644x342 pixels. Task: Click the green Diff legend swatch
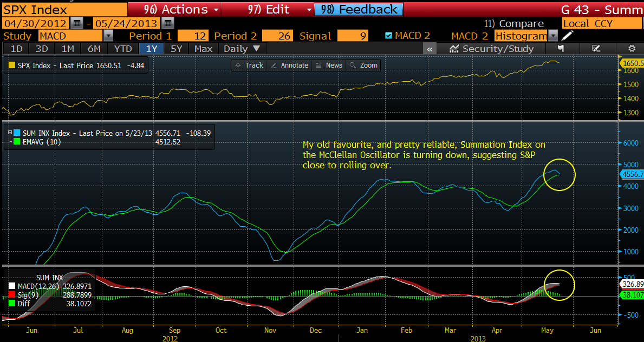point(12,304)
